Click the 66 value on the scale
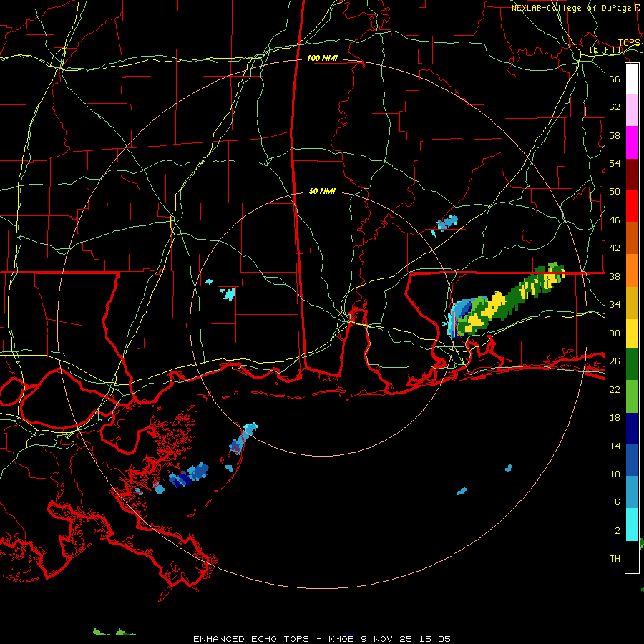This screenshot has height=644, width=644. (x=615, y=79)
